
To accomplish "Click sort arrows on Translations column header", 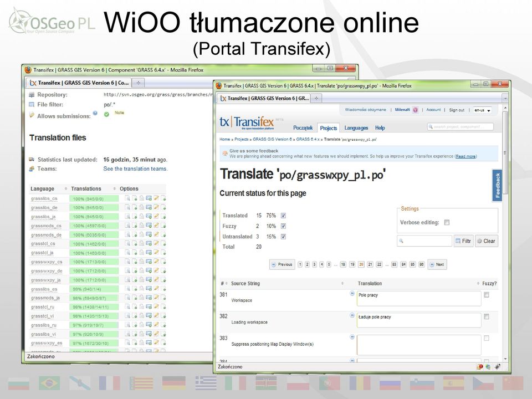I will pyautogui.click(x=114, y=188).
